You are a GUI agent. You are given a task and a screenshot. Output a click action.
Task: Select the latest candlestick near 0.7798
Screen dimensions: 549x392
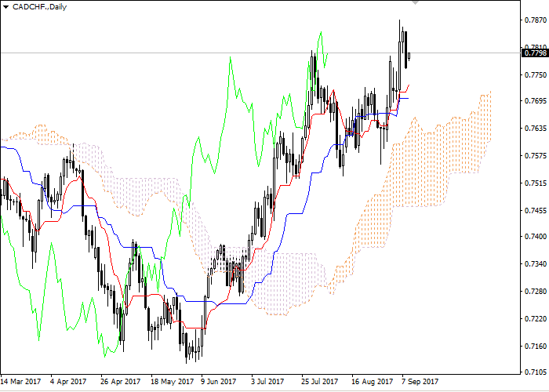tap(409, 56)
